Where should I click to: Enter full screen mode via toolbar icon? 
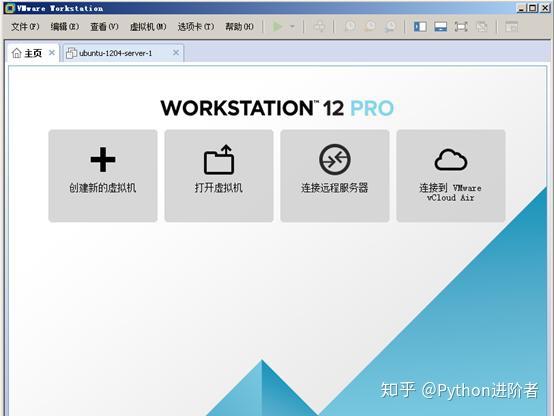pos(461,27)
